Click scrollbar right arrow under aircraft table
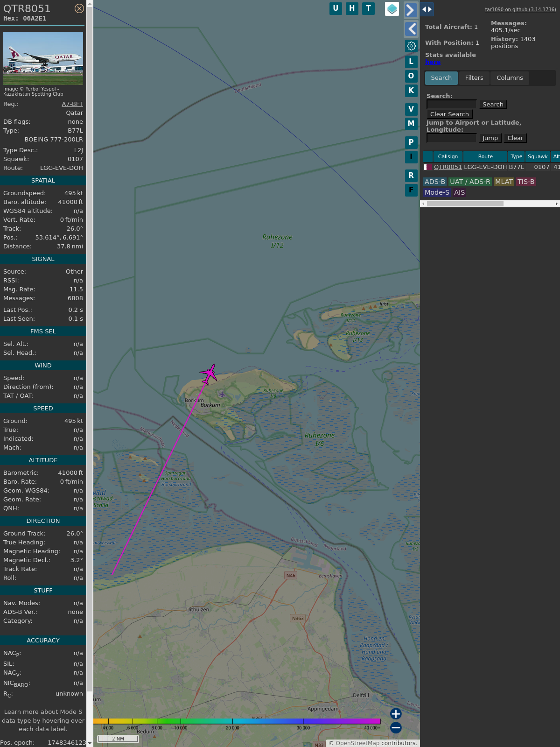The height and width of the screenshot is (747, 560). click(557, 204)
